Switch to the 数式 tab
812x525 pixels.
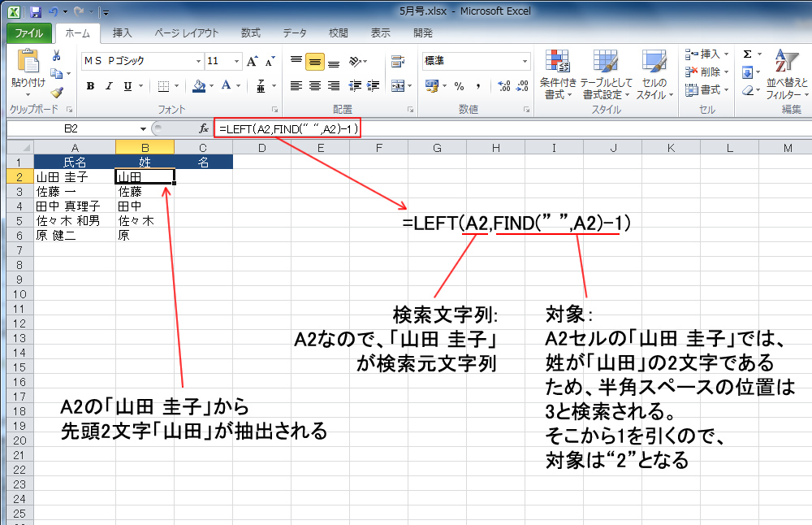pos(251,33)
